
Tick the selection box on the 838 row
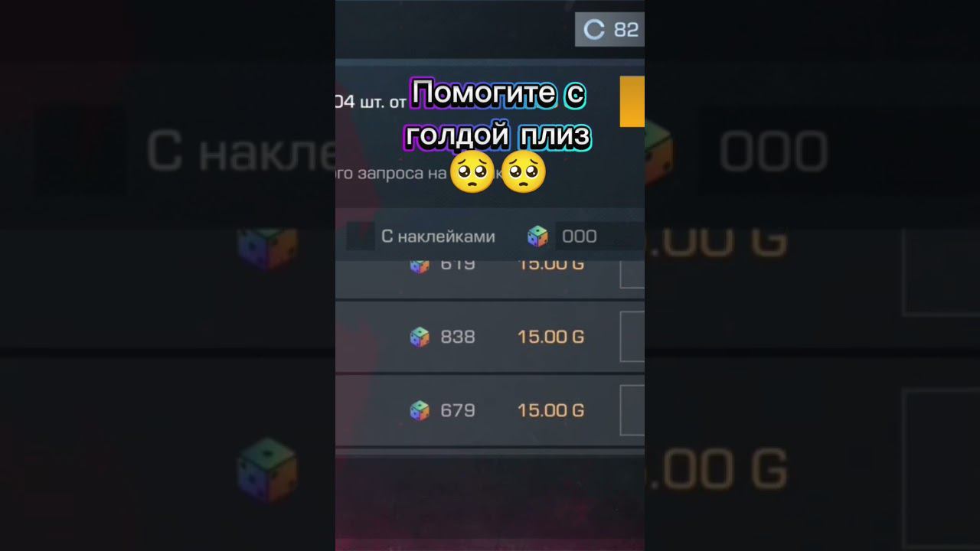tap(632, 337)
